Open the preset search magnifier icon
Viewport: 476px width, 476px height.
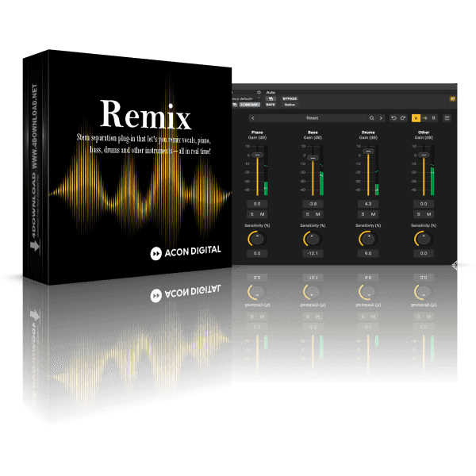point(371,118)
